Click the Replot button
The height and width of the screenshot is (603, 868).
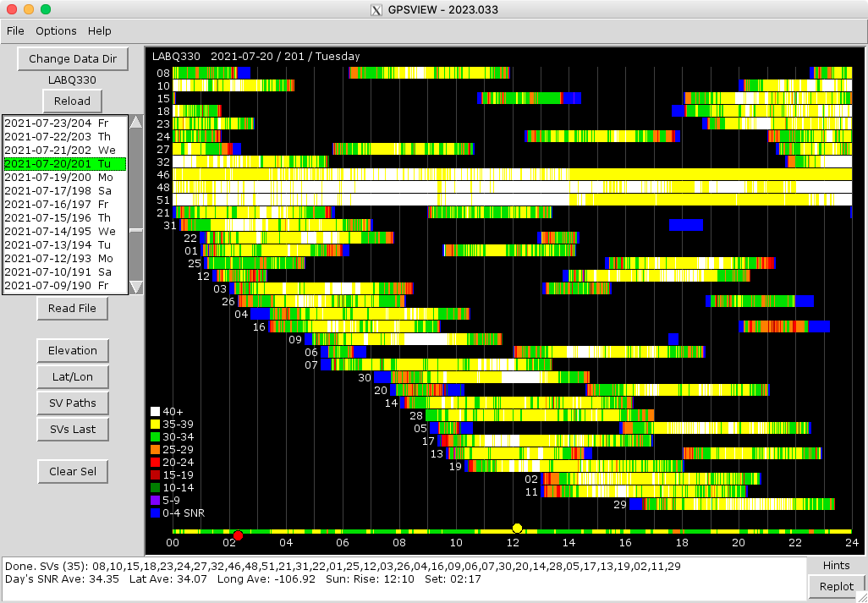coord(836,586)
